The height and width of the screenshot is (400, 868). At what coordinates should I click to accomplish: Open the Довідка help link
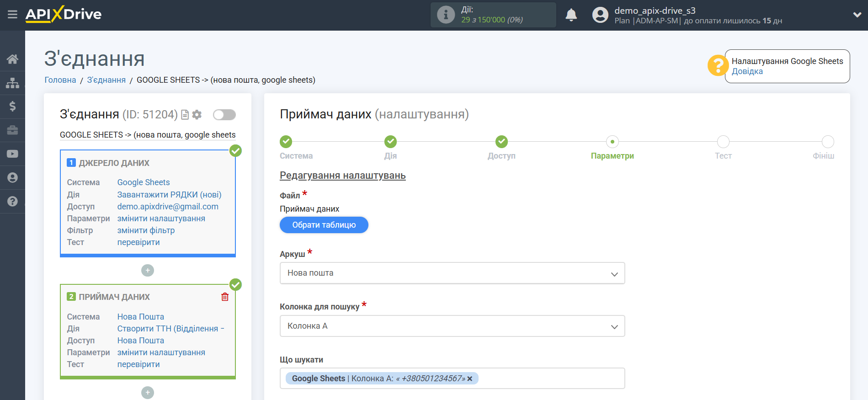[x=747, y=71]
